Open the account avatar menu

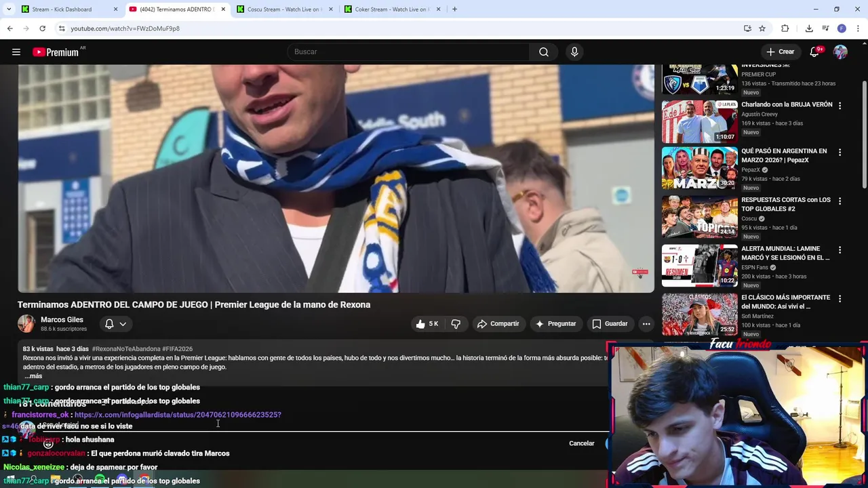click(840, 52)
